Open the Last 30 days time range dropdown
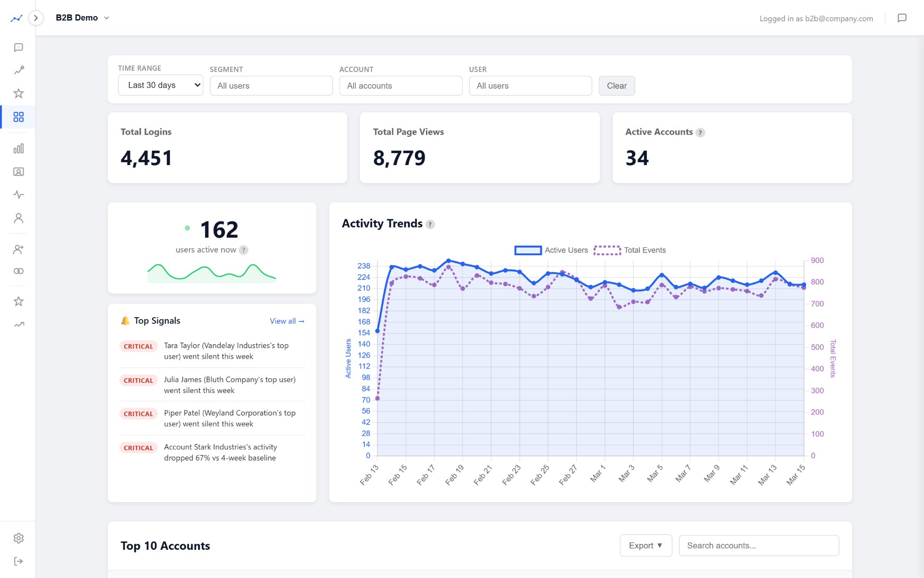 point(160,85)
